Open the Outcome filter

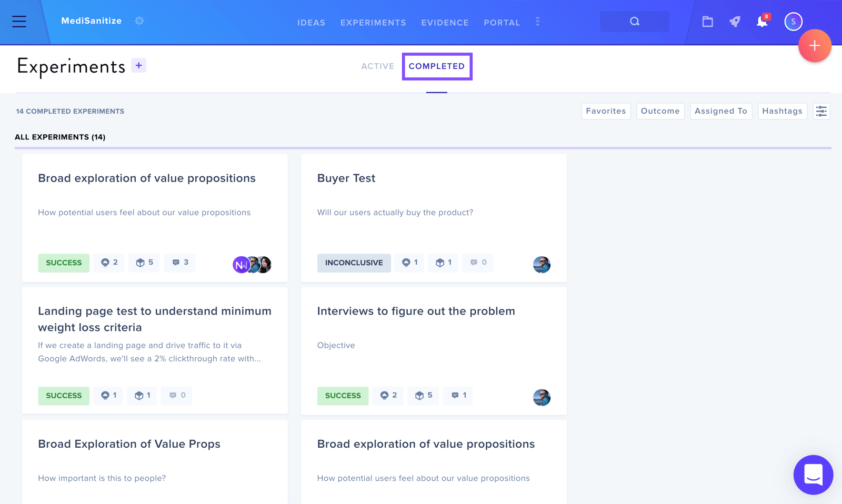(660, 111)
